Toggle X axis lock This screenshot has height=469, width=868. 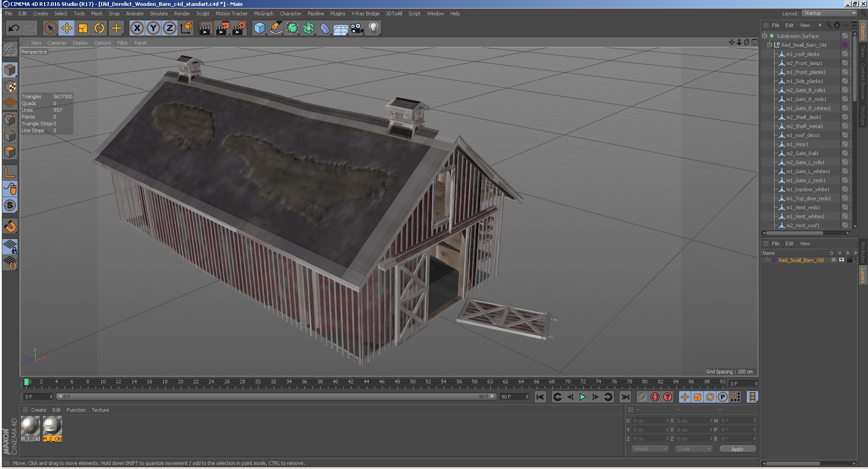[137, 28]
